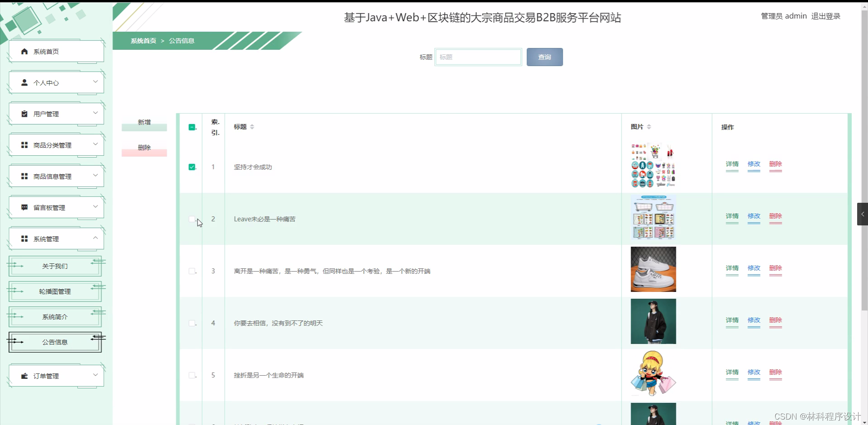Click 删除 for 坚持才会成功 row

[x=775, y=164]
